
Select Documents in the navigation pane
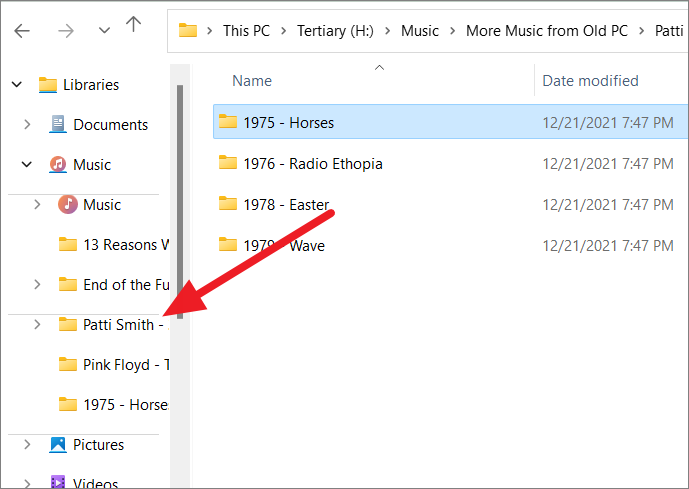(110, 125)
